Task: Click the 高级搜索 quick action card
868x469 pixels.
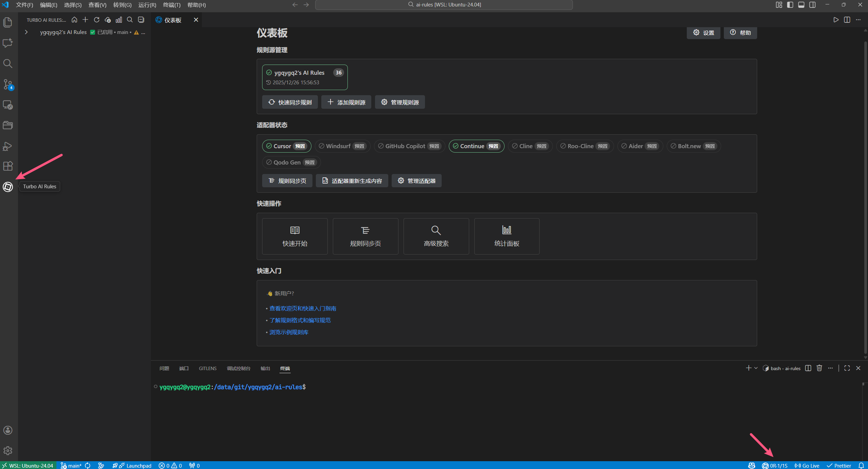Action: point(436,236)
